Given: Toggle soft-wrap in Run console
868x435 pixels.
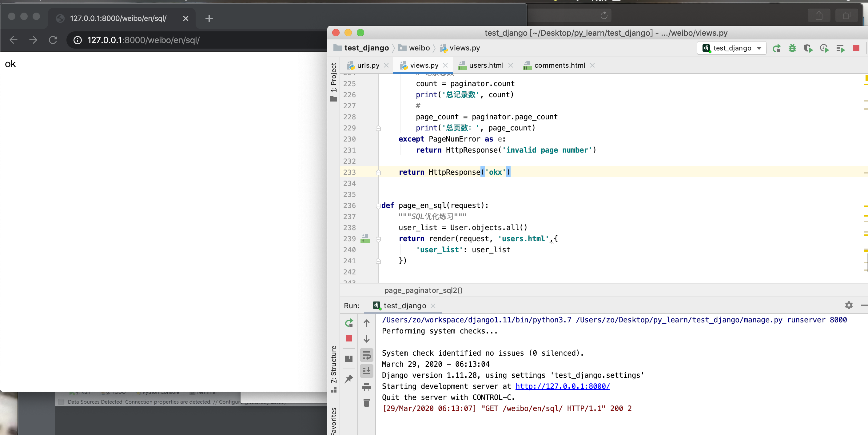Looking at the screenshot, I should pyautogui.click(x=367, y=355).
